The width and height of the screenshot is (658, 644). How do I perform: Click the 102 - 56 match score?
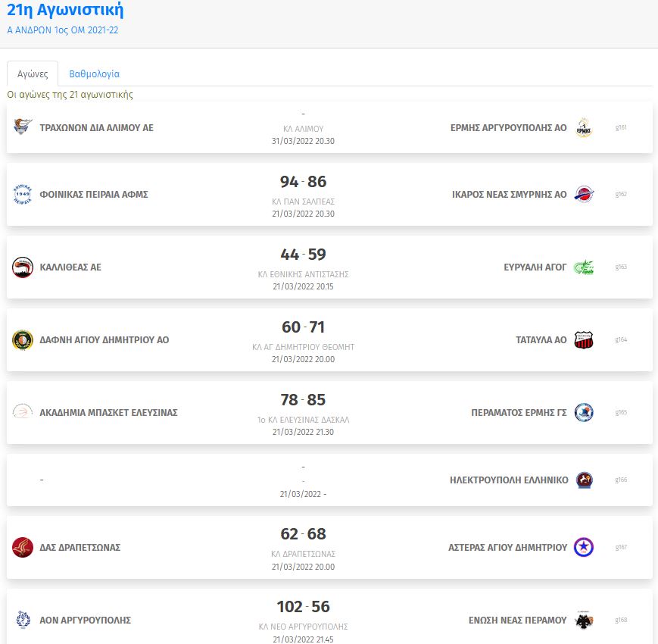click(x=303, y=606)
